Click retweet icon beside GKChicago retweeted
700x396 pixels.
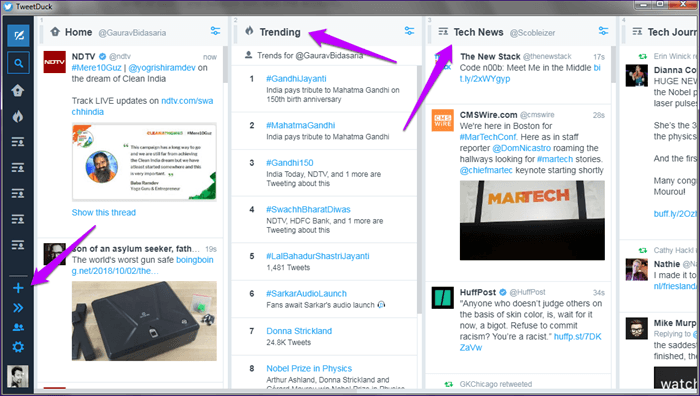click(x=449, y=384)
